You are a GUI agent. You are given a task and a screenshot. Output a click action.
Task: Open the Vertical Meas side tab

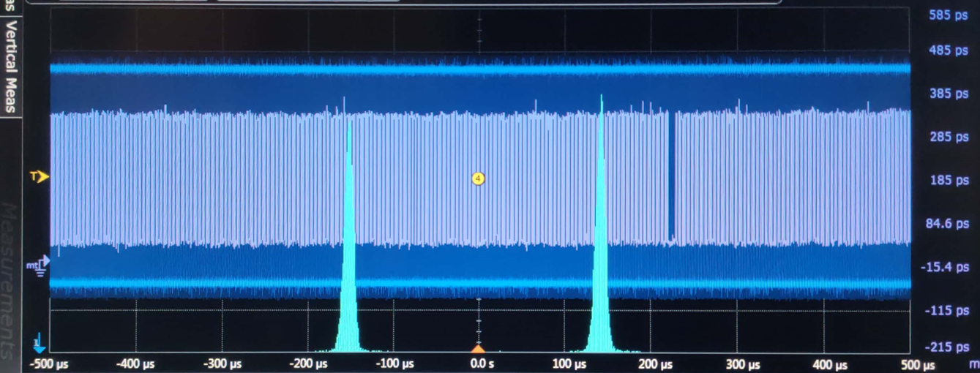[x=10, y=66]
